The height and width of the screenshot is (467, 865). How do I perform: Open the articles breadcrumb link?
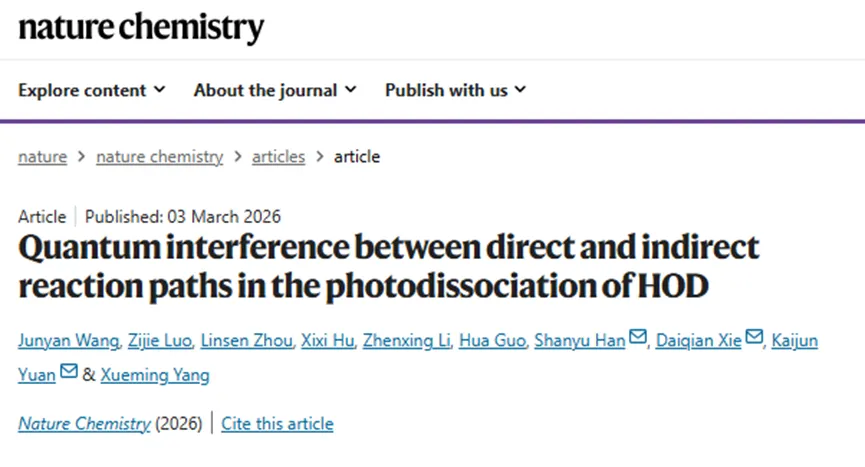278,156
